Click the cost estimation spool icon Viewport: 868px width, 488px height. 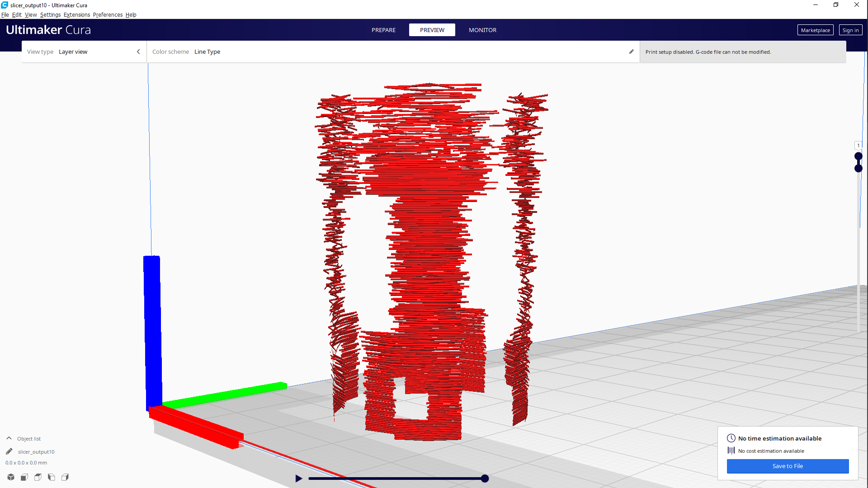732,450
